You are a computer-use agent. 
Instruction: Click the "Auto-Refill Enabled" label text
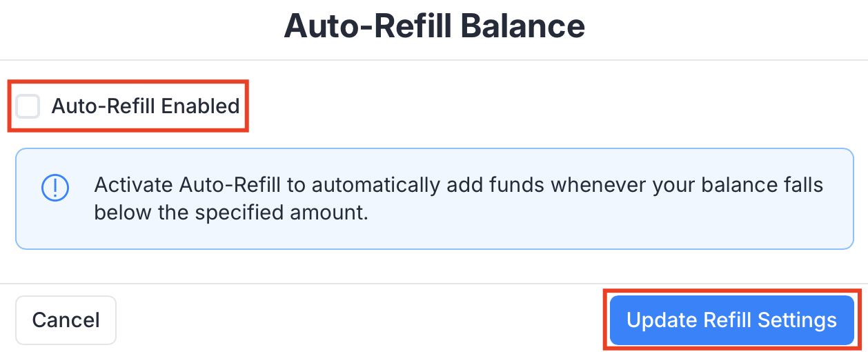coord(145,106)
